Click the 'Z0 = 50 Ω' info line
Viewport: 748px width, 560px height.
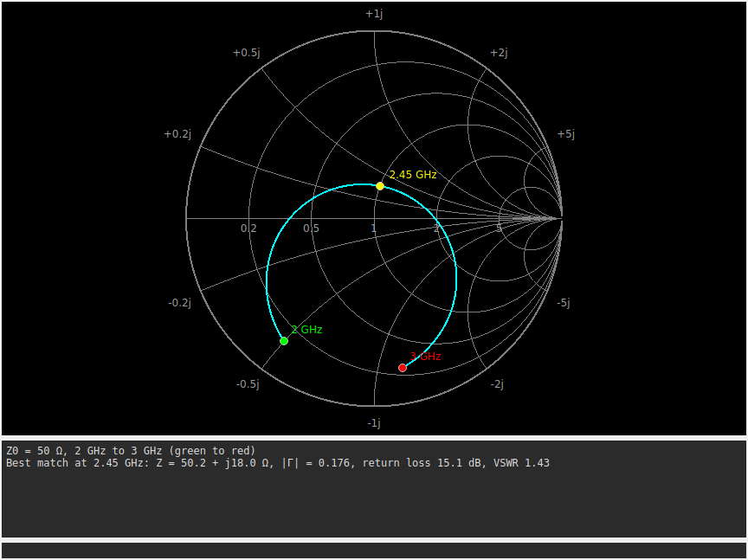point(131,451)
